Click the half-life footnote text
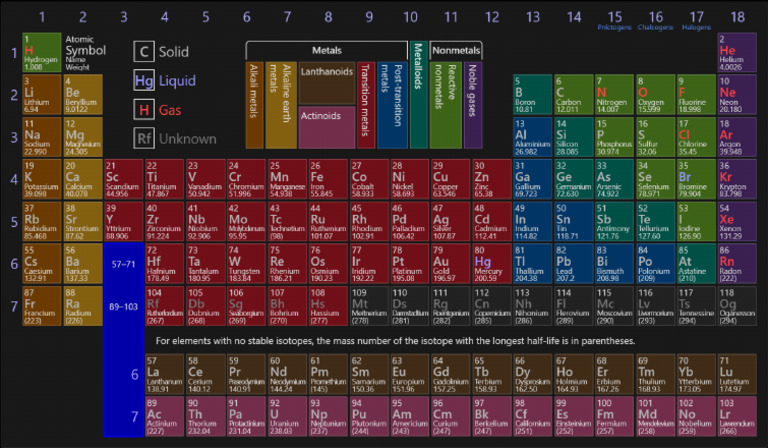The height and width of the screenshot is (448, 768). [395, 341]
